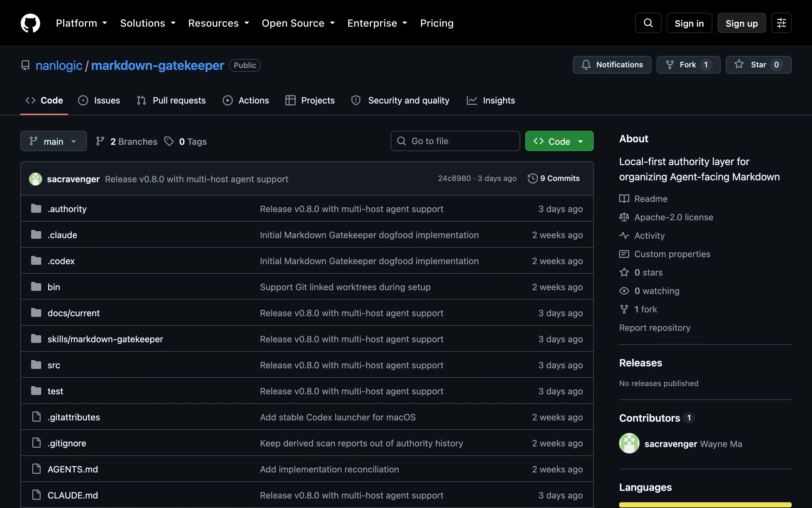Open the docs/current folder icon
Image resolution: width=812 pixels, height=508 pixels.
click(36, 313)
